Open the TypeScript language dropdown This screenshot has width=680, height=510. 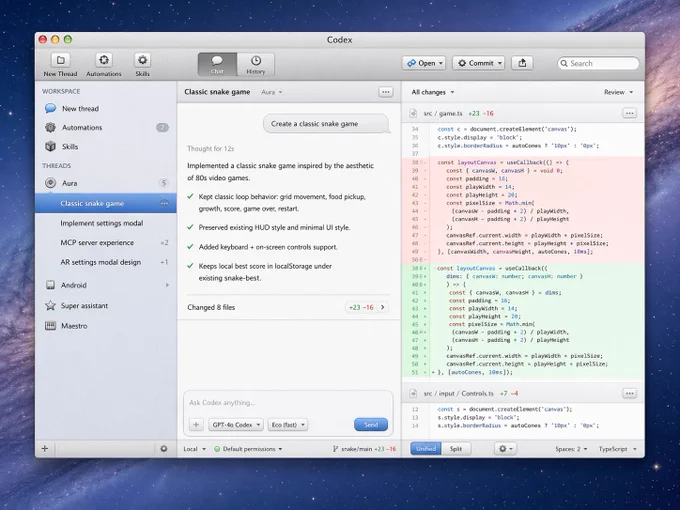click(x=618, y=449)
